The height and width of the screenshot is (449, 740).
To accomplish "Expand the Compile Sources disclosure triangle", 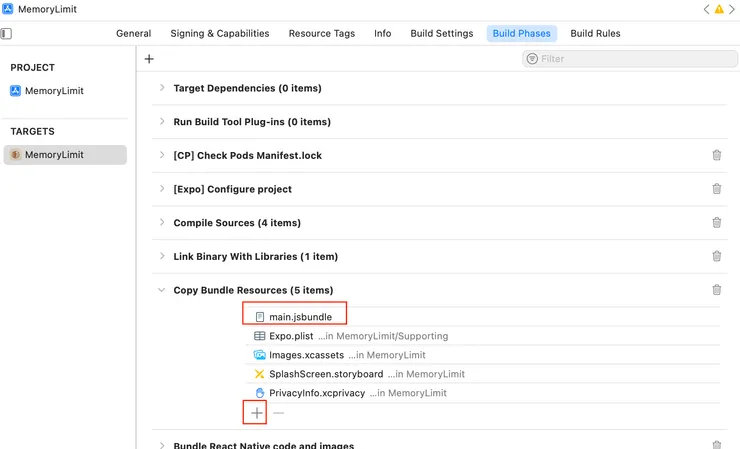I will pos(162,223).
